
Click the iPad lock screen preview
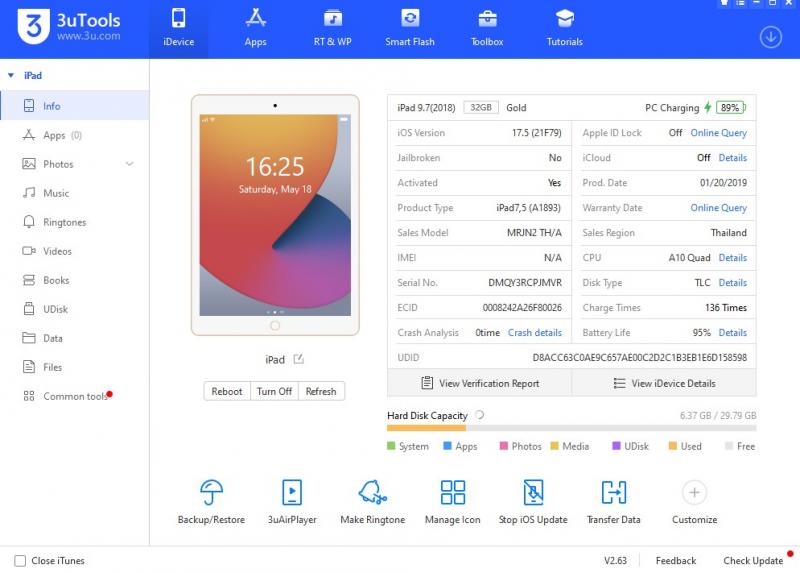coord(275,215)
